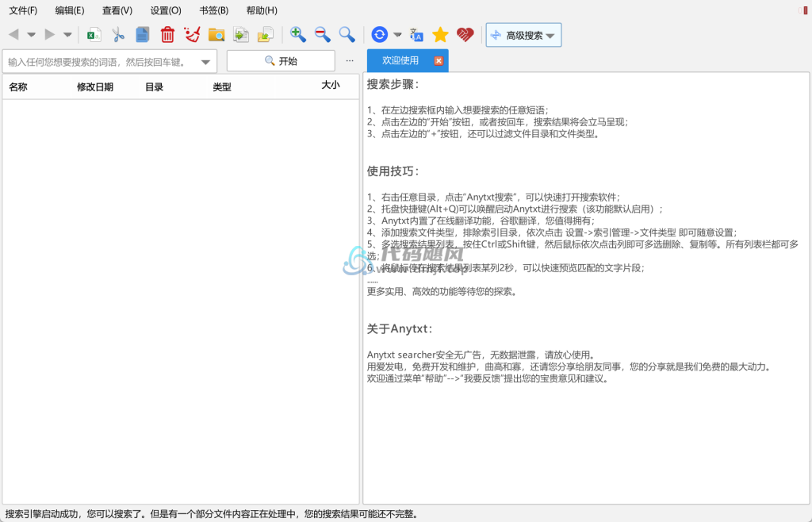Open the forward history dropdown arrow
Screen dimensions: 812x522
[67, 35]
